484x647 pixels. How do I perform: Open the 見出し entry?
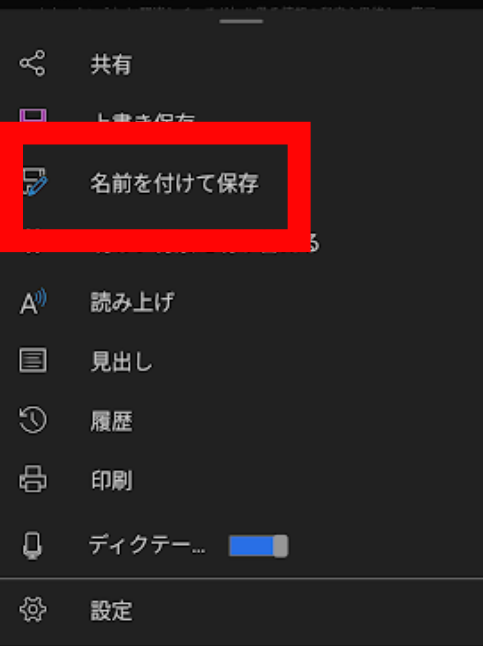click(x=121, y=361)
